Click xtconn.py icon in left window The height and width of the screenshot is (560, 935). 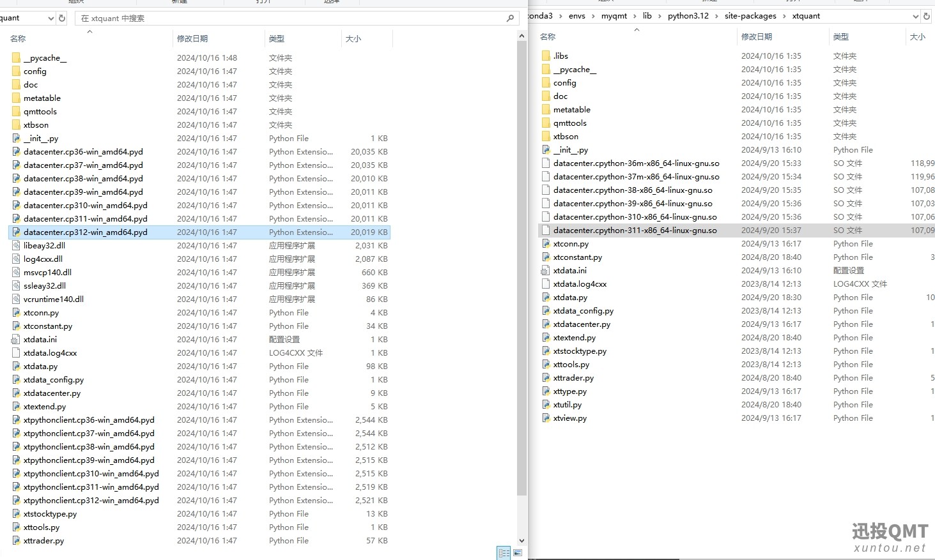[x=16, y=312]
